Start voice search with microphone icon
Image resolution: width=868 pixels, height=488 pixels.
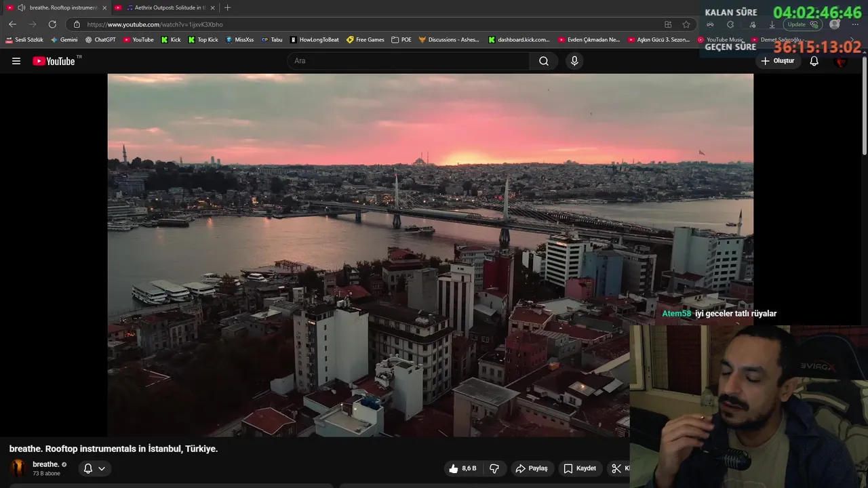click(574, 61)
